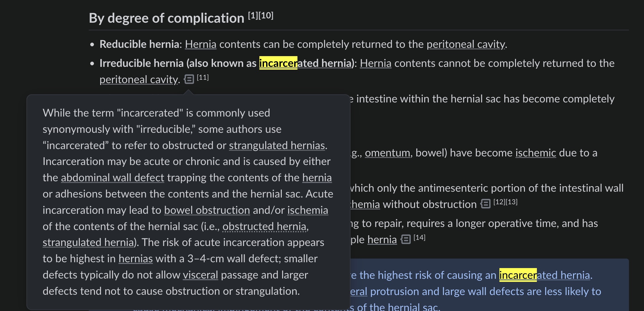Open the obstructed hernia dotted link

coord(264,226)
